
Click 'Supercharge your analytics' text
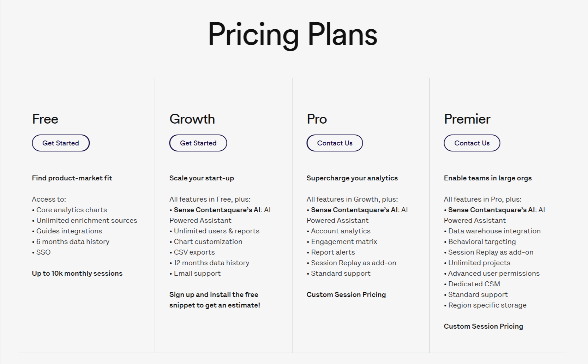tap(352, 178)
